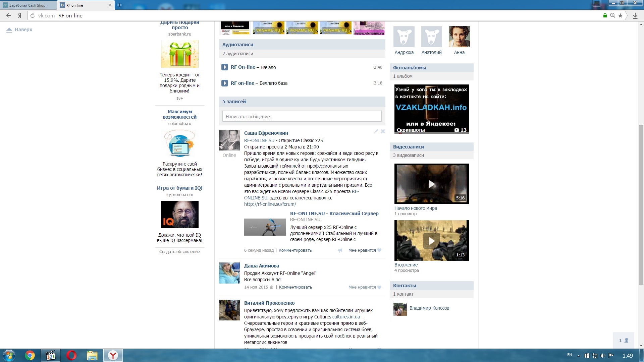Open the browser menu hamburger icon
Screen dimensions: 644x362
(597, 3)
